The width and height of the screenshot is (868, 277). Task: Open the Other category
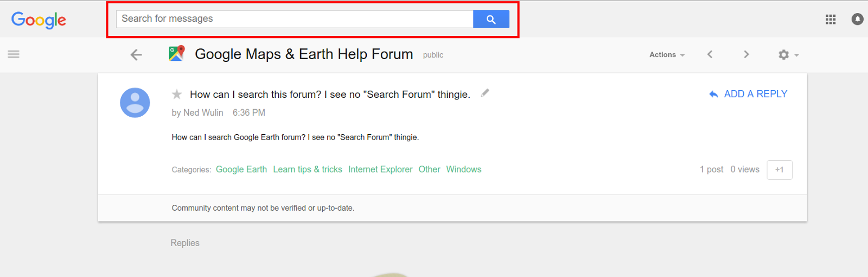[429, 169]
